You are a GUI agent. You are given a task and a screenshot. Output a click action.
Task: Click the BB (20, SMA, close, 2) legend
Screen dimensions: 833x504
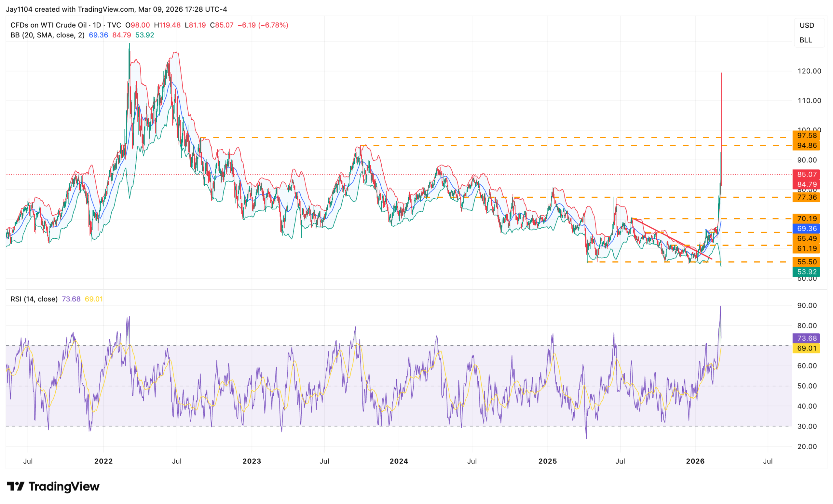pos(47,35)
